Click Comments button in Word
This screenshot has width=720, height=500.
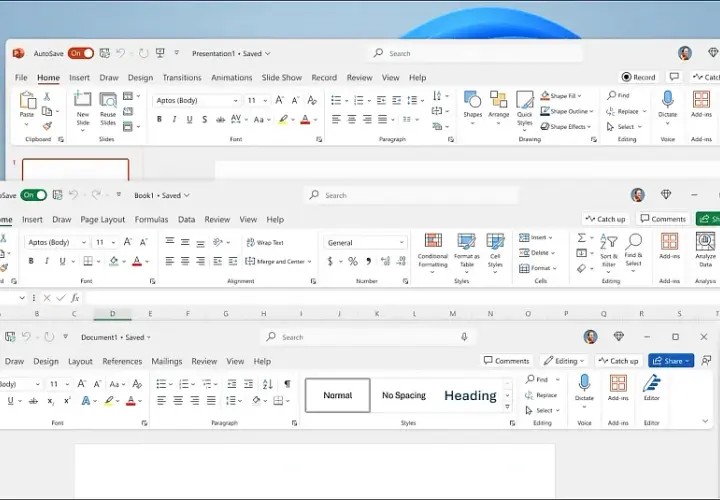tap(506, 361)
